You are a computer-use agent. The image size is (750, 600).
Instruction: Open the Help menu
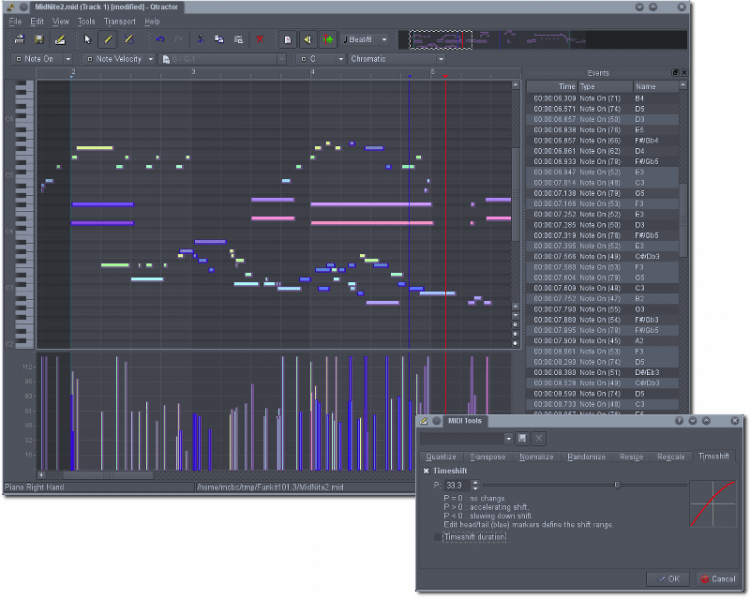152,22
